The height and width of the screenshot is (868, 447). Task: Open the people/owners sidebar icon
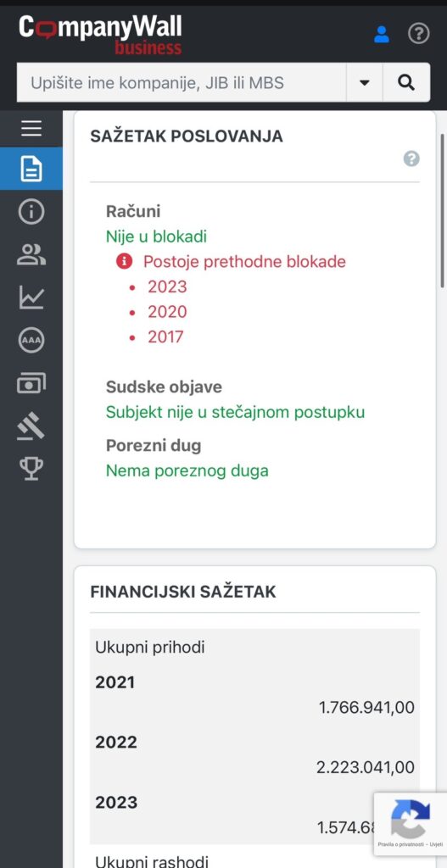coord(31,254)
